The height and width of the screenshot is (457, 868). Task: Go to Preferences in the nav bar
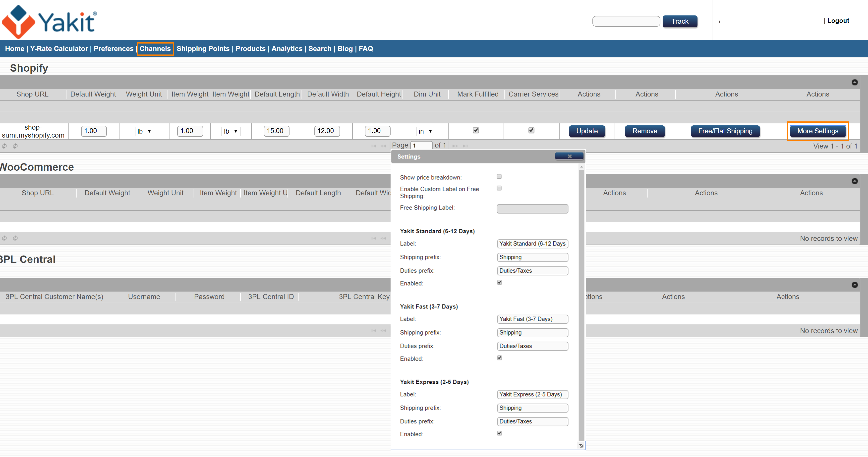[x=114, y=49]
